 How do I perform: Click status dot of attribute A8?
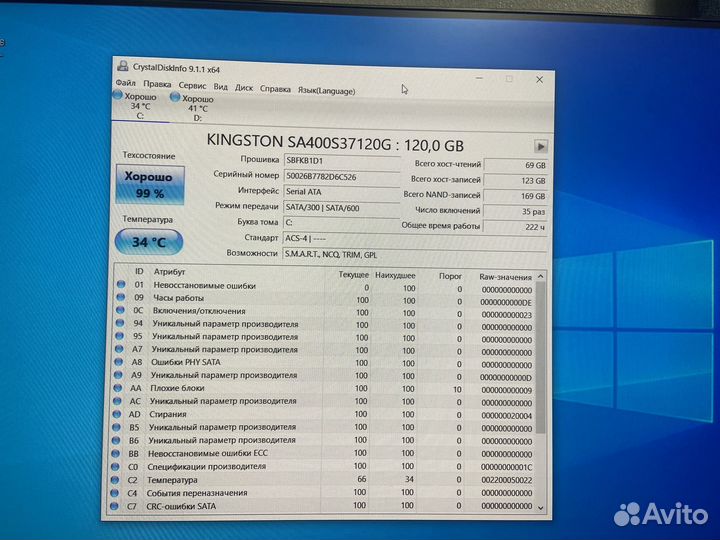coord(118,362)
